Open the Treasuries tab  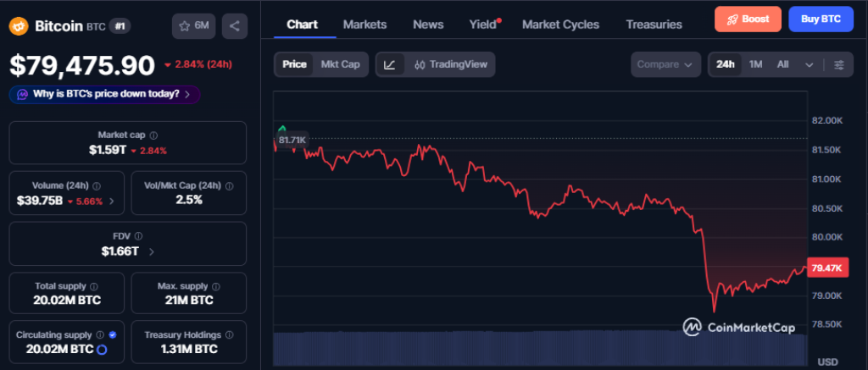pos(654,25)
